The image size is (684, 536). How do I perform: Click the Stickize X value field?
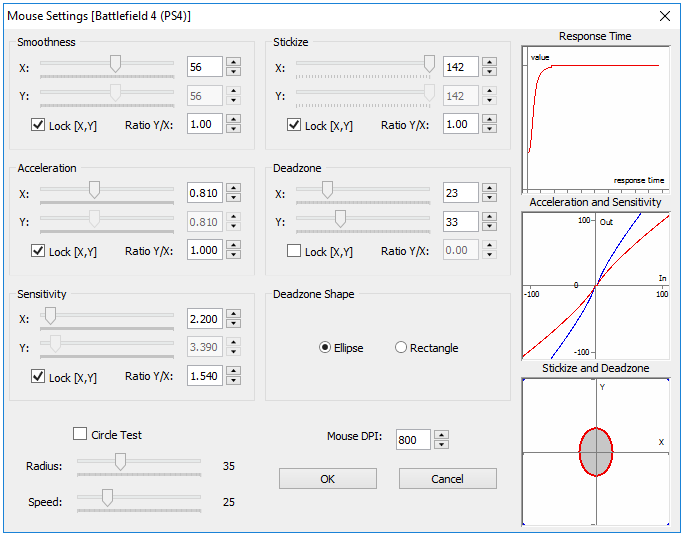(461, 67)
